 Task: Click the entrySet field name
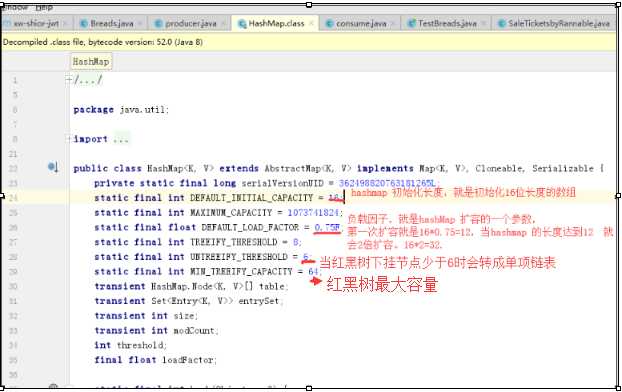click(258, 301)
